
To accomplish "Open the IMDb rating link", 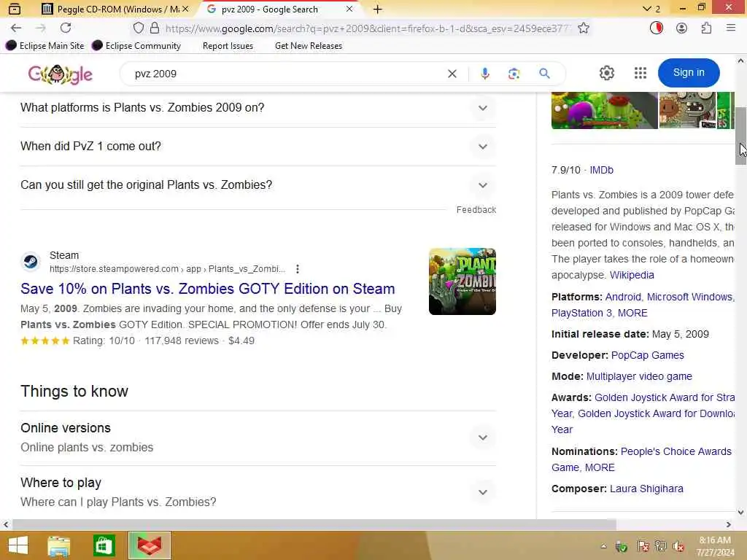I will (601, 170).
